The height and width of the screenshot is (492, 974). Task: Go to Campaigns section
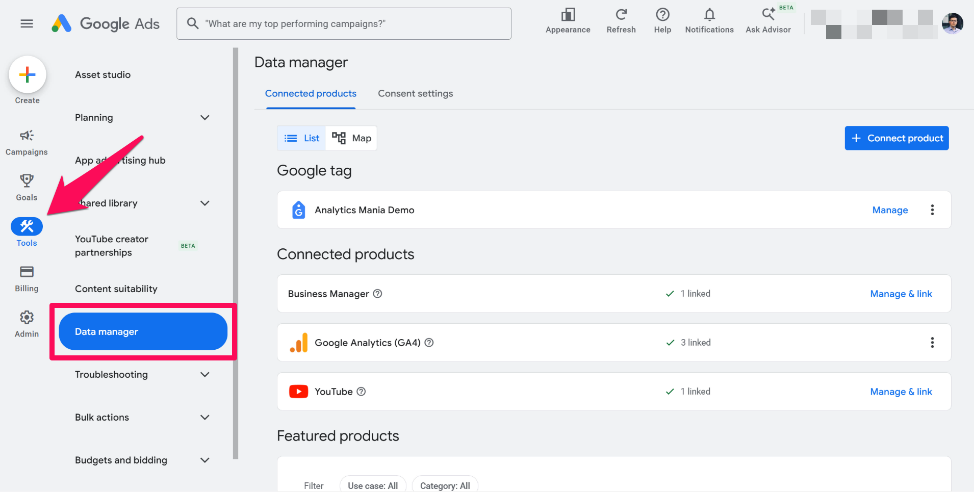click(x=27, y=142)
